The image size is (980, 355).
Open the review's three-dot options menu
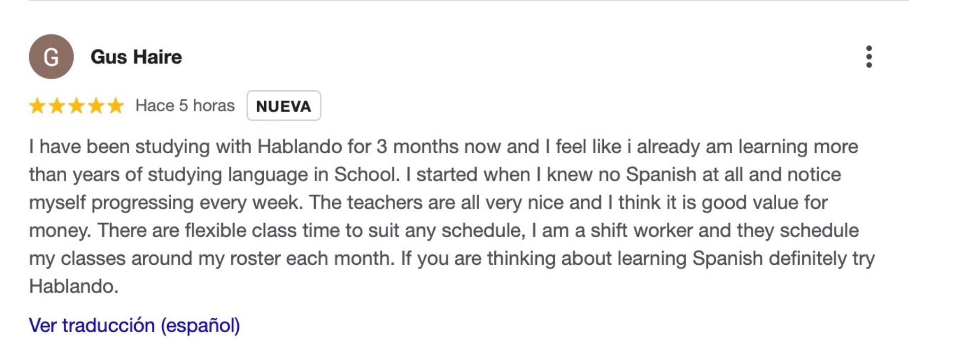click(x=869, y=57)
